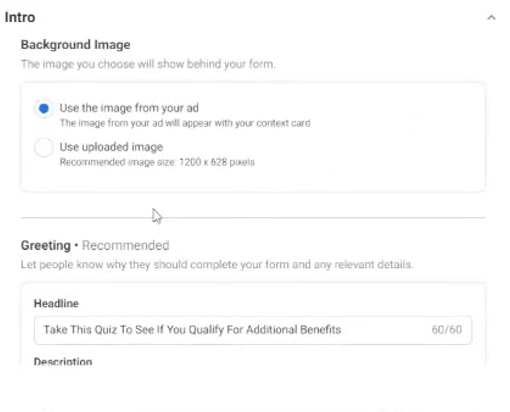Click the 'Let people know why' helper text
510x412 pixels.
point(217,265)
